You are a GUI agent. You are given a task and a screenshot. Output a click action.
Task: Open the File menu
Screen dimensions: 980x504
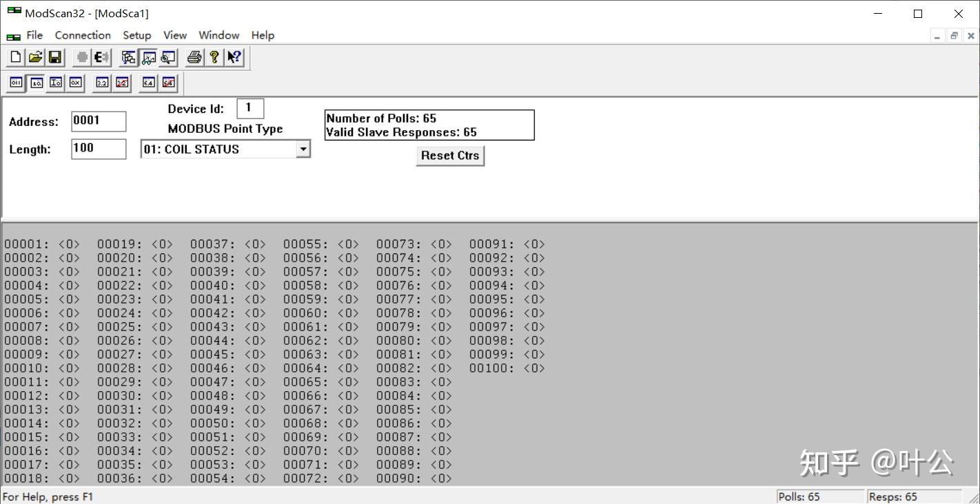(x=34, y=35)
